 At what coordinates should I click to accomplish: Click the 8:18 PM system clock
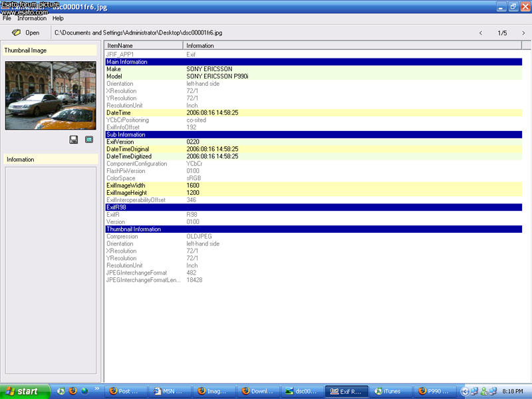pos(512,391)
